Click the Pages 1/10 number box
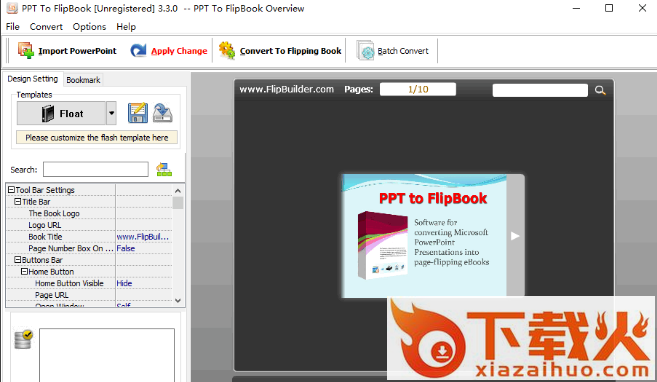Image resolution: width=657 pixels, height=382 pixels. click(x=418, y=89)
